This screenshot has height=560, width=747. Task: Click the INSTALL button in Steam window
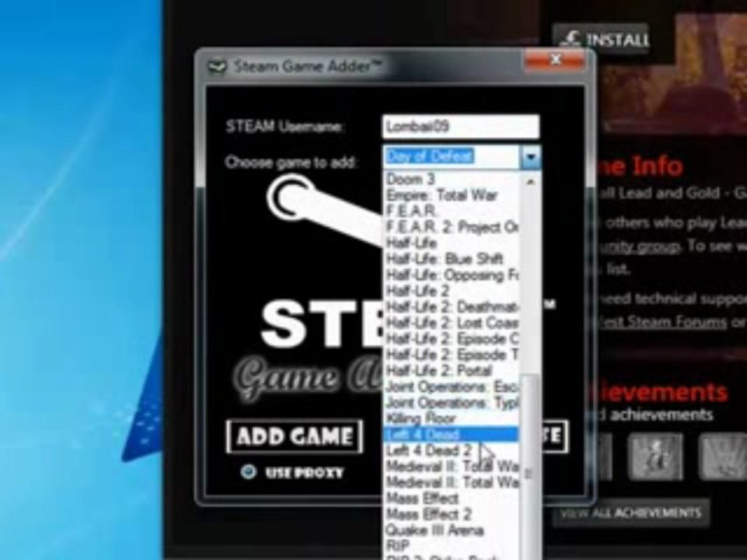[x=601, y=39]
